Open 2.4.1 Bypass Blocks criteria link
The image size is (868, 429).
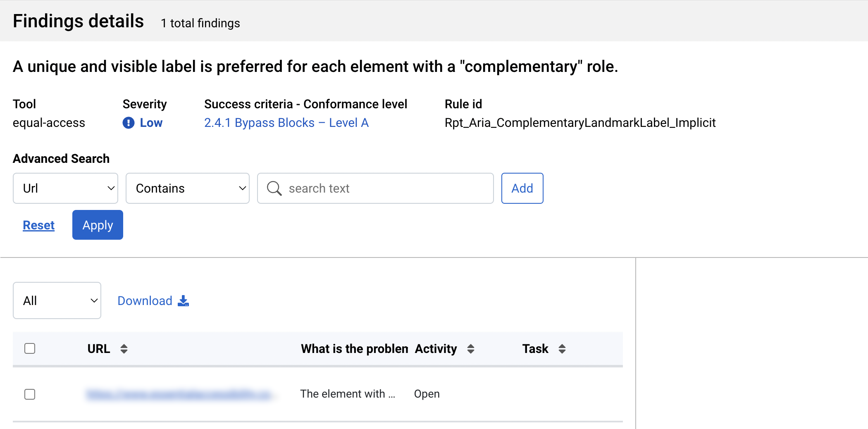click(286, 123)
